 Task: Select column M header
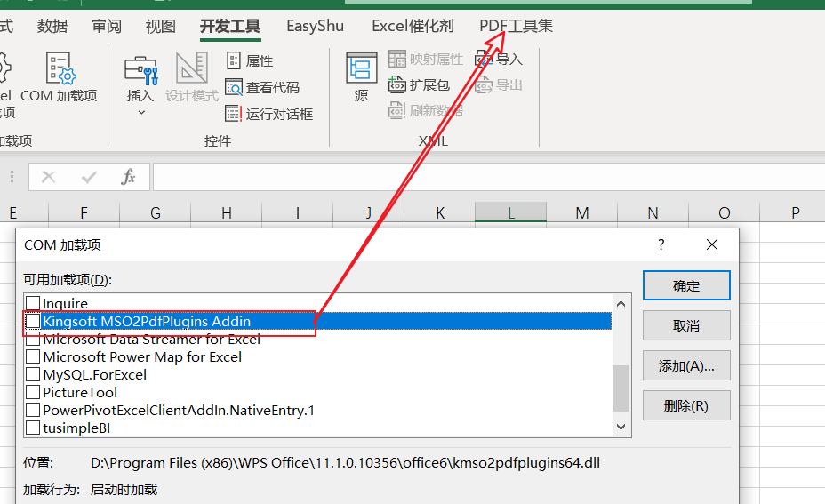(582, 213)
